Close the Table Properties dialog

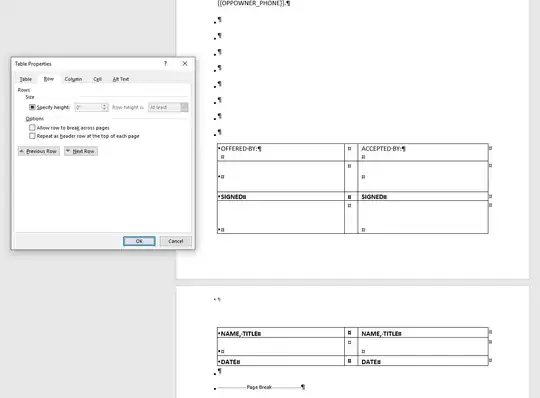[185, 64]
